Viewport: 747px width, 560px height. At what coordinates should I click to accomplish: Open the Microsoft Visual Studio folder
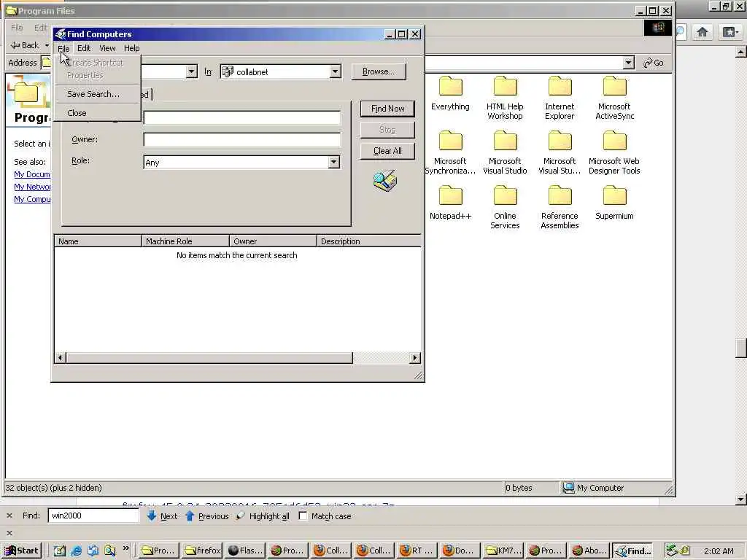click(505, 153)
